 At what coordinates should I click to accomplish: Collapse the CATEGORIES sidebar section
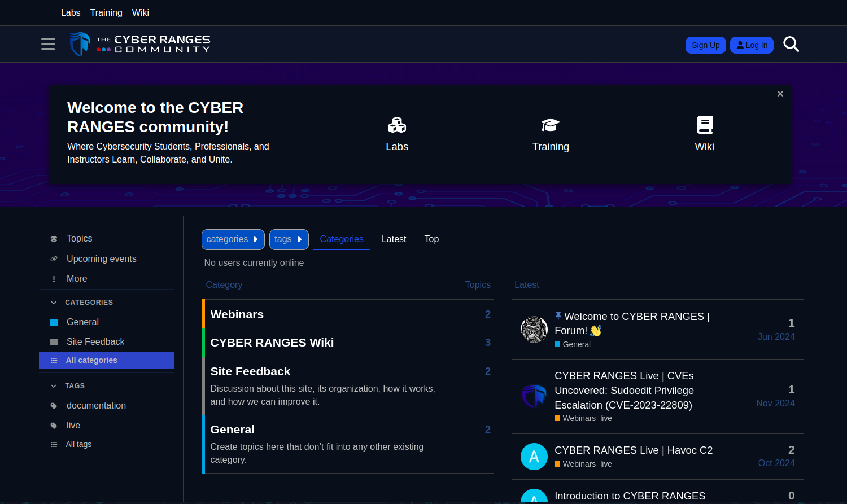(54, 303)
